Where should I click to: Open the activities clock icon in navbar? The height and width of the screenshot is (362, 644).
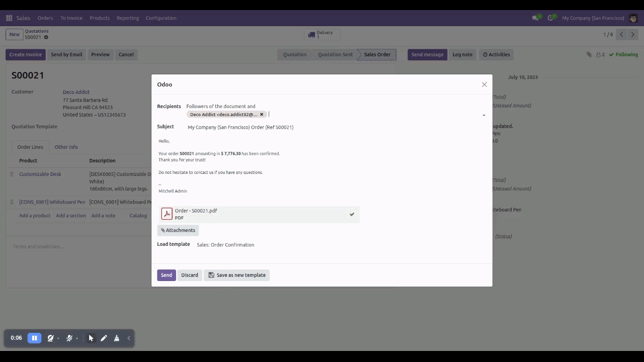[551, 18]
